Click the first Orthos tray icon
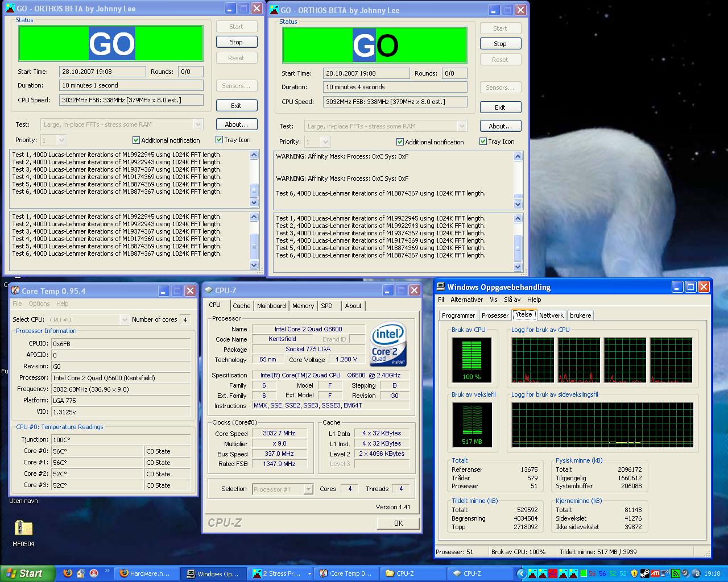This screenshot has width=728, height=582. tap(532, 573)
